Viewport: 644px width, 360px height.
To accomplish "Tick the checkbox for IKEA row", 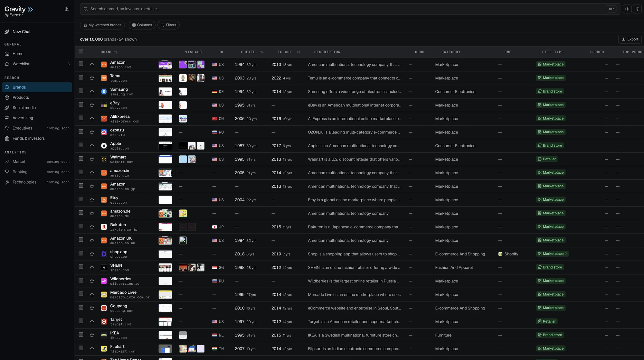I will coord(81,335).
